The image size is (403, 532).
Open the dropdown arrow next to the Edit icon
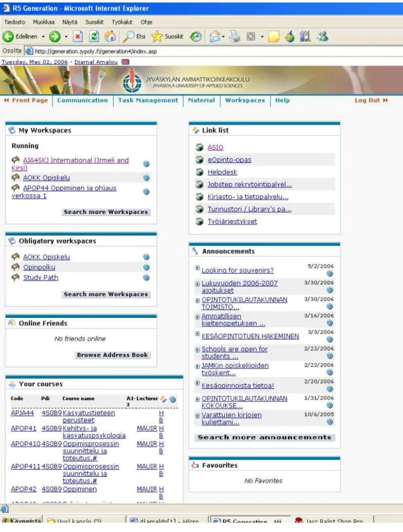(x=262, y=36)
